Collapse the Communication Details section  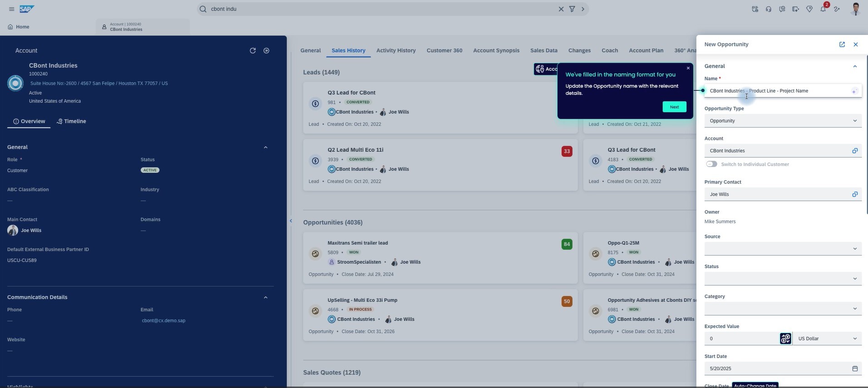pyautogui.click(x=266, y=297)
